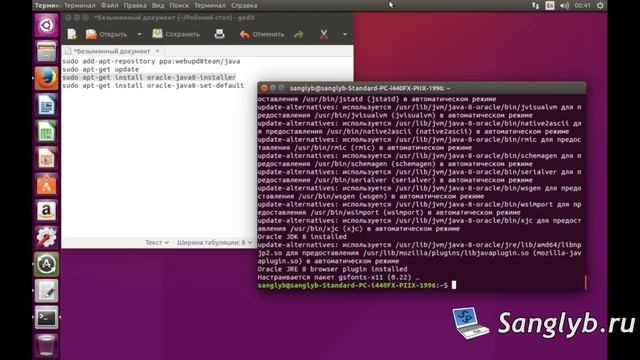The width and height of the screenshot is (640, 360).
Task: Click the gedit window title bar
Action: click(207, 18)
